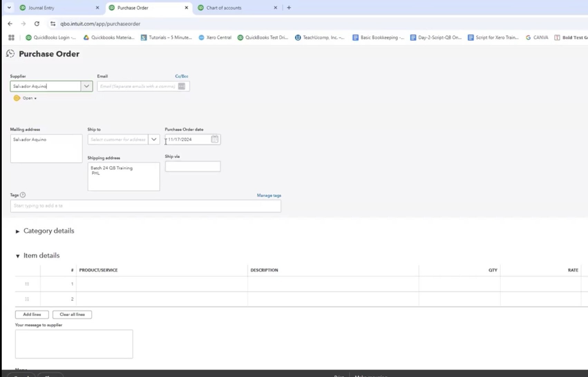Grab the drag handle for item row 1
This screenshot has height=377, width=588.
[27, 284]
